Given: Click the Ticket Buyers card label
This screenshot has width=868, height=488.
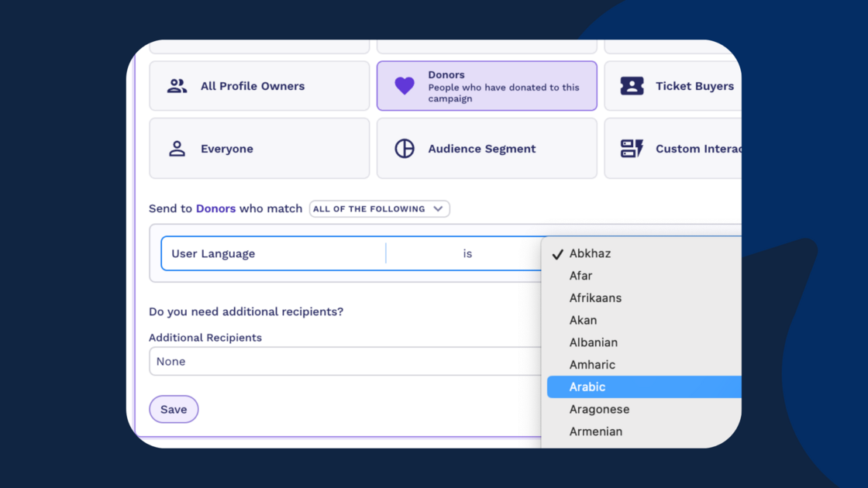Looking at the screenshot, I should pyautogui.click(x=694, y=86).
